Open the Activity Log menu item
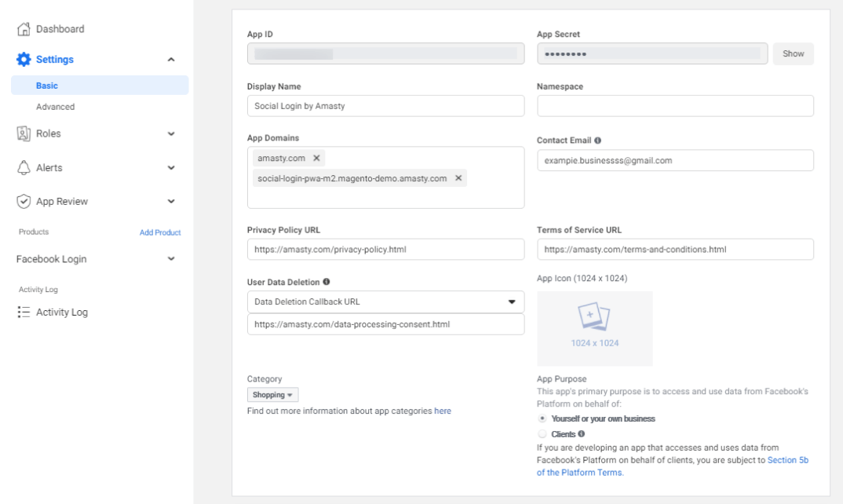Viewport: 843px width, 504px height. pyautogui.click(x=62, y=312)
